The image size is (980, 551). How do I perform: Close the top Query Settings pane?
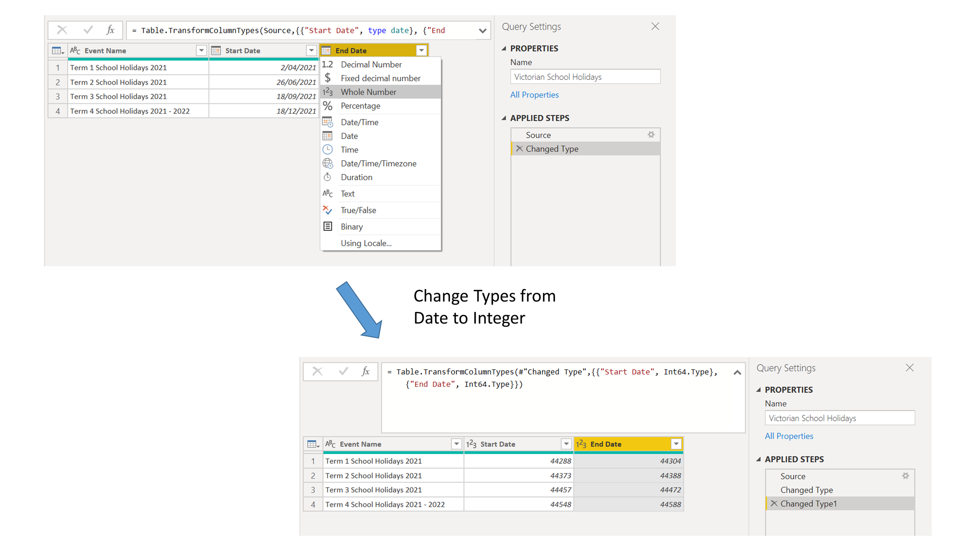(x=655, y=26)
